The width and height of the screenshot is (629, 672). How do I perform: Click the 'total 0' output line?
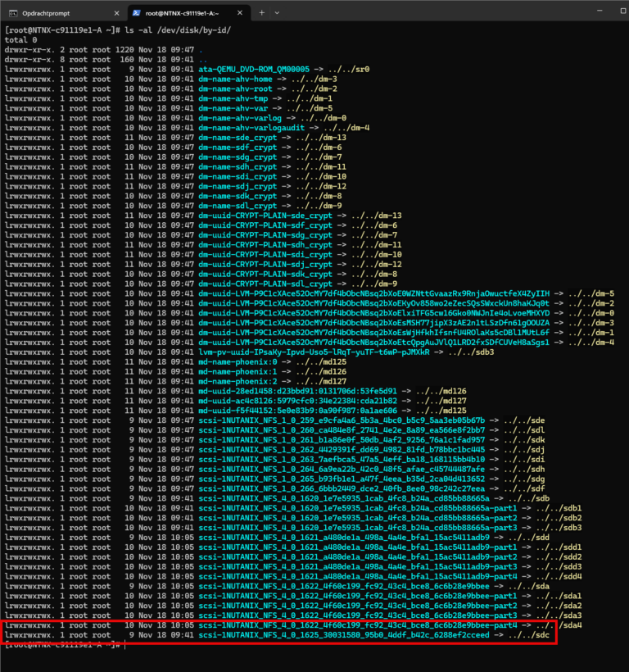[x=20, y=40]
